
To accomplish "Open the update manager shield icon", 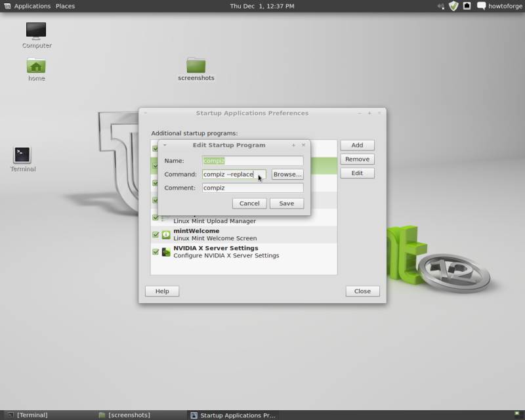I will [x=453, y=6].
